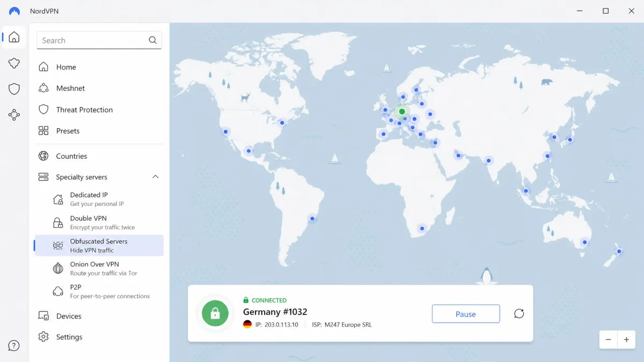Click the search magnifier icon
644x362 pixels.
153,40
